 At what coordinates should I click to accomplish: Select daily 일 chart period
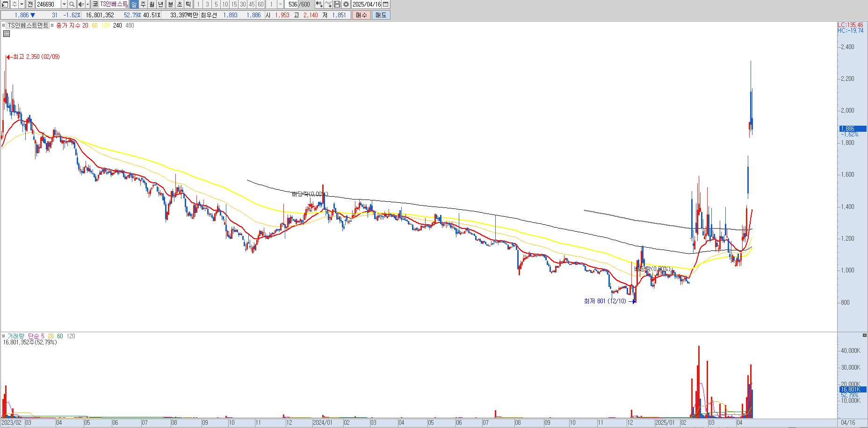pos(134,4)
